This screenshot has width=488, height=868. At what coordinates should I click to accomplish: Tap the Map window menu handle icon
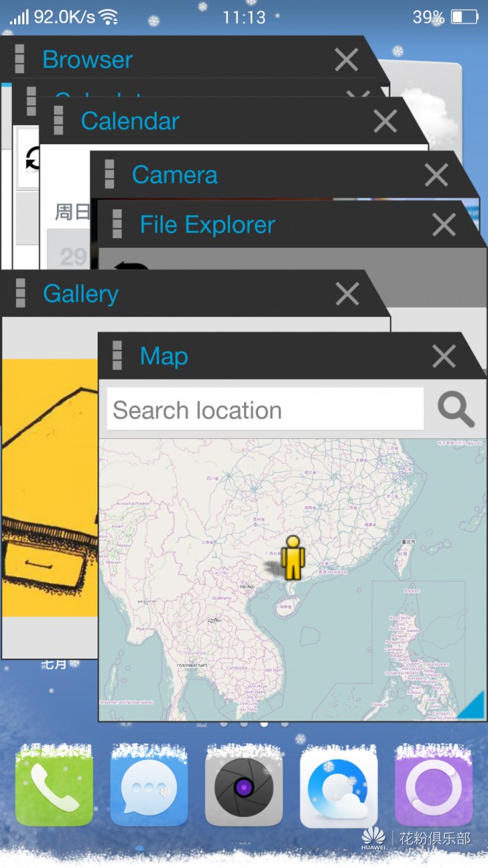point(117,355)
